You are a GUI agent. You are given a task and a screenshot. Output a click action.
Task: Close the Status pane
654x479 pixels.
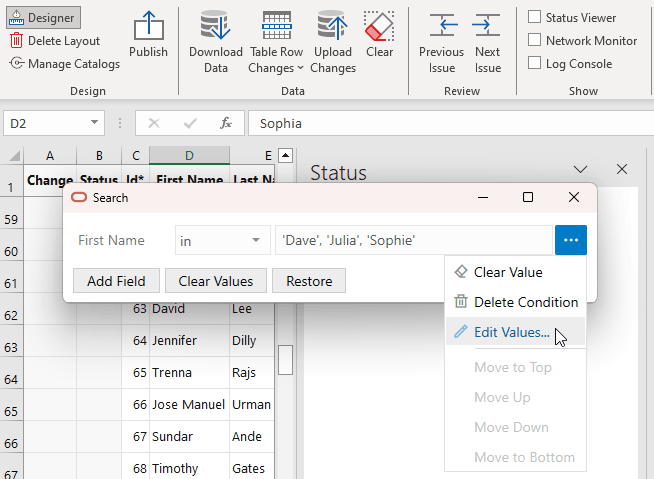(622, 169)
